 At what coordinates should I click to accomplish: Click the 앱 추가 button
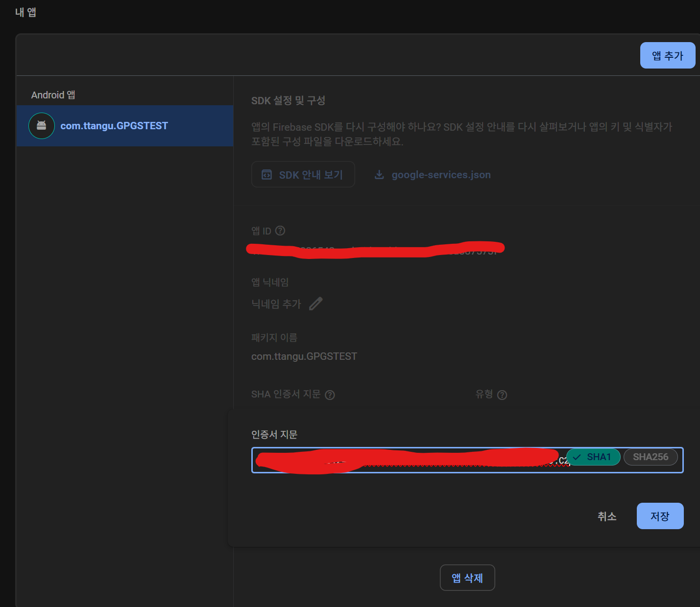pos(667,55)
